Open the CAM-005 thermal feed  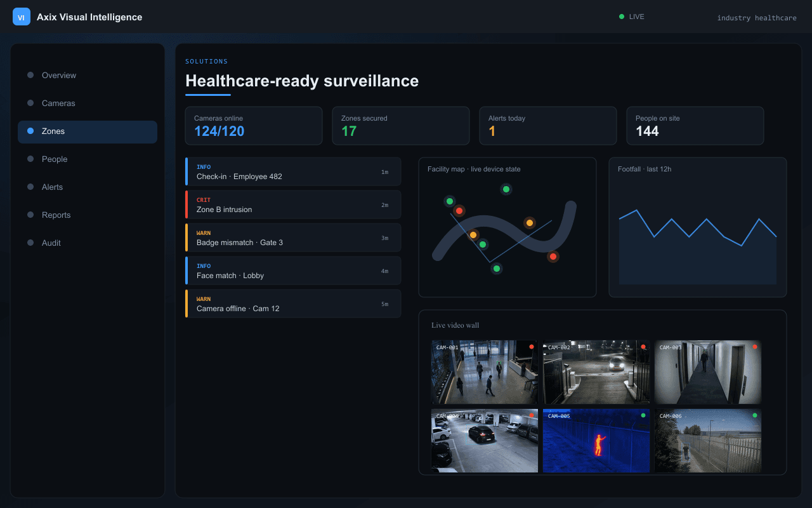(x=596, y=441)
